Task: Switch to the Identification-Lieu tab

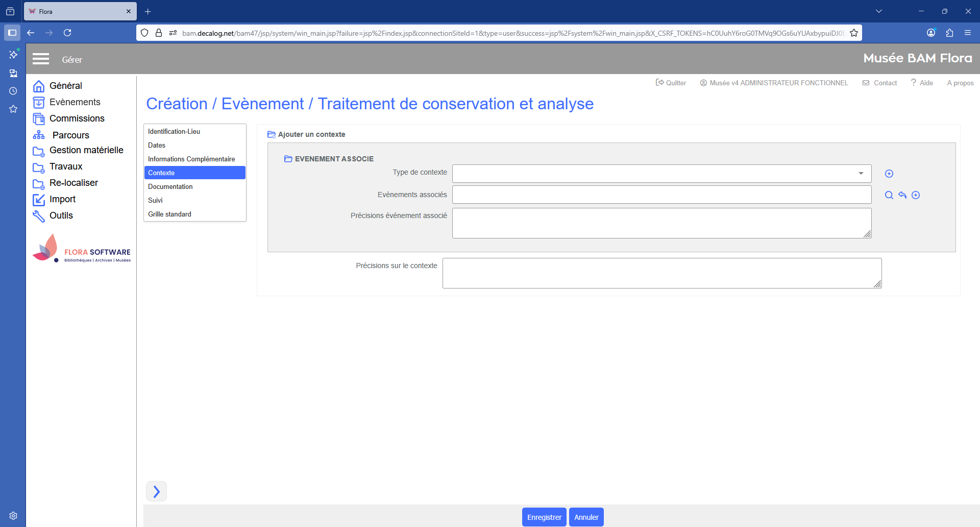Action: [174, 132]
